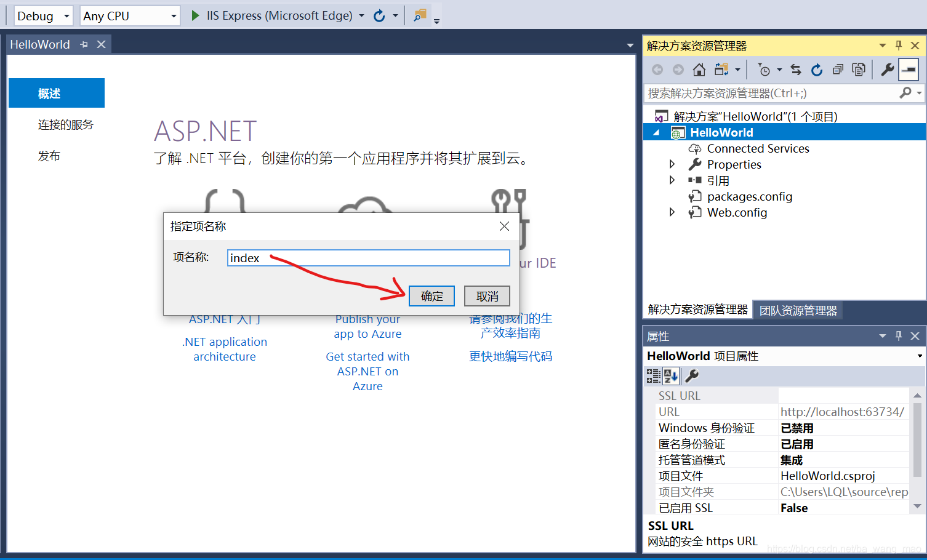Switch to the 团队资源管理器 tab
Screen dimensions: 927x560
[798, 311]
